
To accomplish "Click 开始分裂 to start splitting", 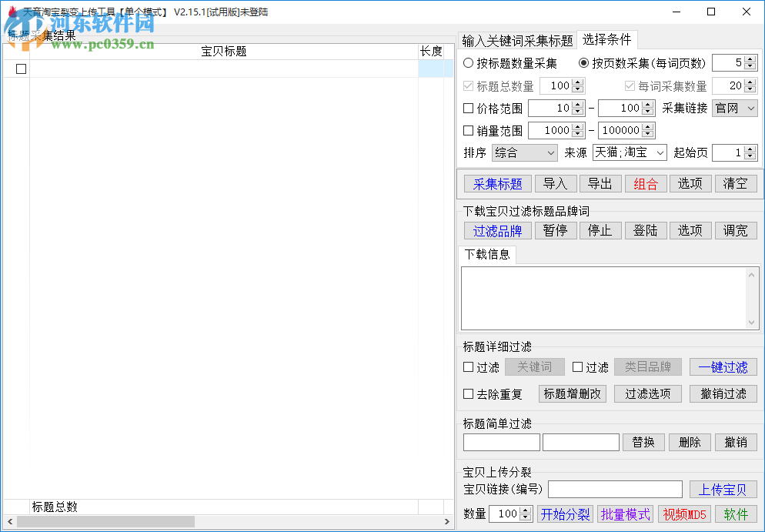I will coord(565,514).
